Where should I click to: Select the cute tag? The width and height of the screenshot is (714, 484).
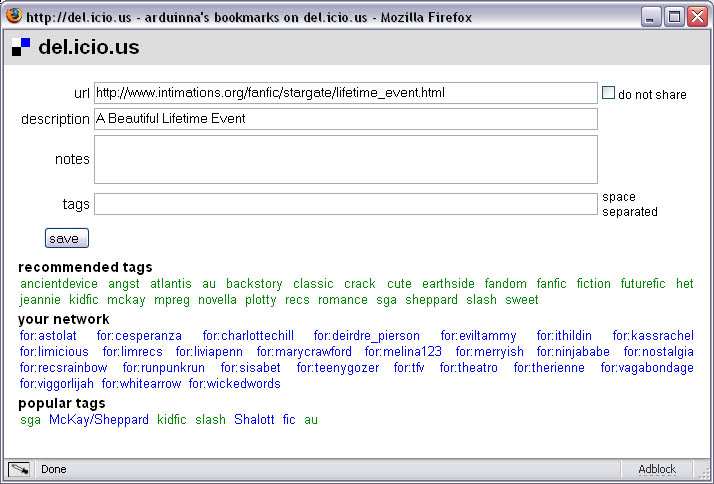coord(399,284)
